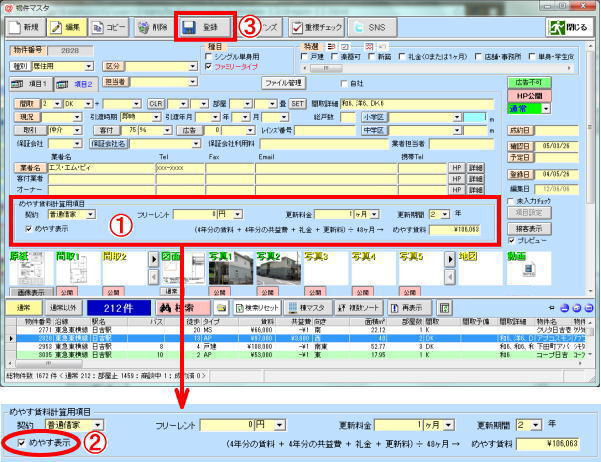Click the 削除 recycle bin icon
Screen dimensions: 601x462
coord(144,28)
